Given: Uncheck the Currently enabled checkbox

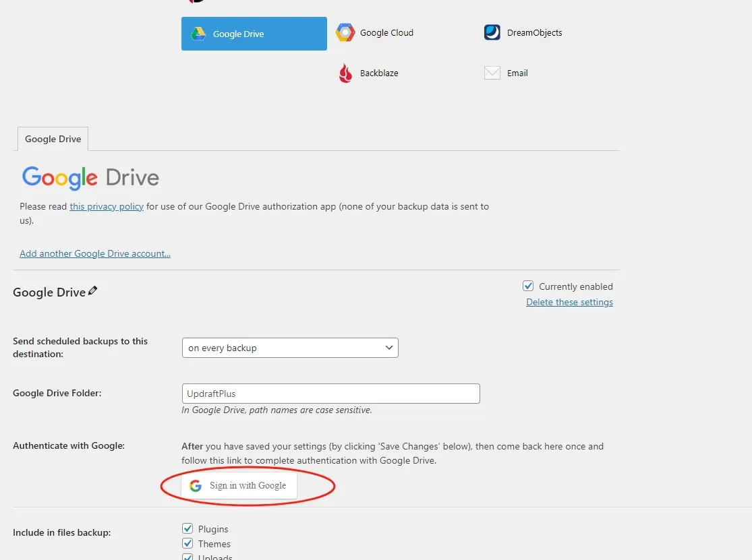Looking at the screenshot, I should (529, 286).
